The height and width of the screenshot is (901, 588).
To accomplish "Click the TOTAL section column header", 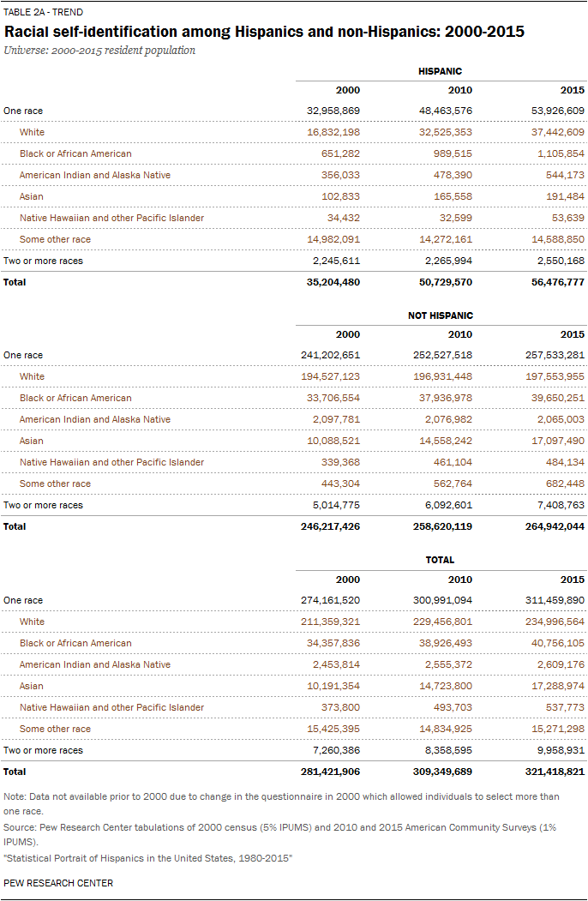I will [440, 560].
